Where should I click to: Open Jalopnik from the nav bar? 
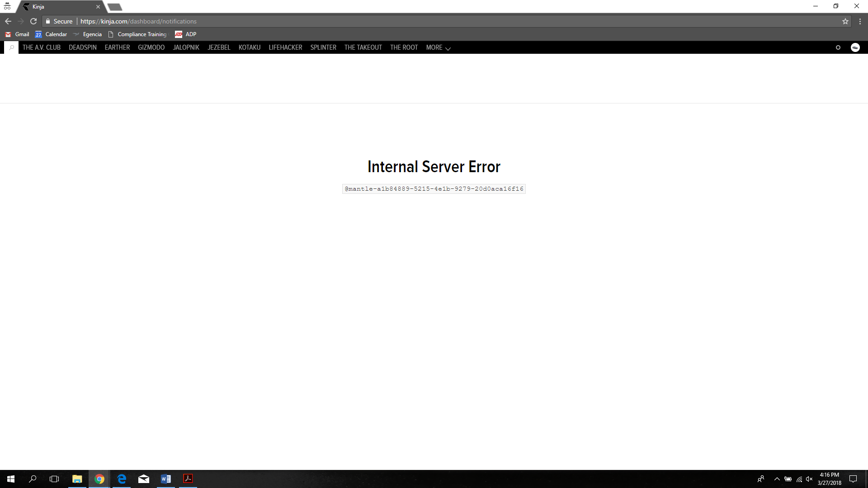[186, 47]
